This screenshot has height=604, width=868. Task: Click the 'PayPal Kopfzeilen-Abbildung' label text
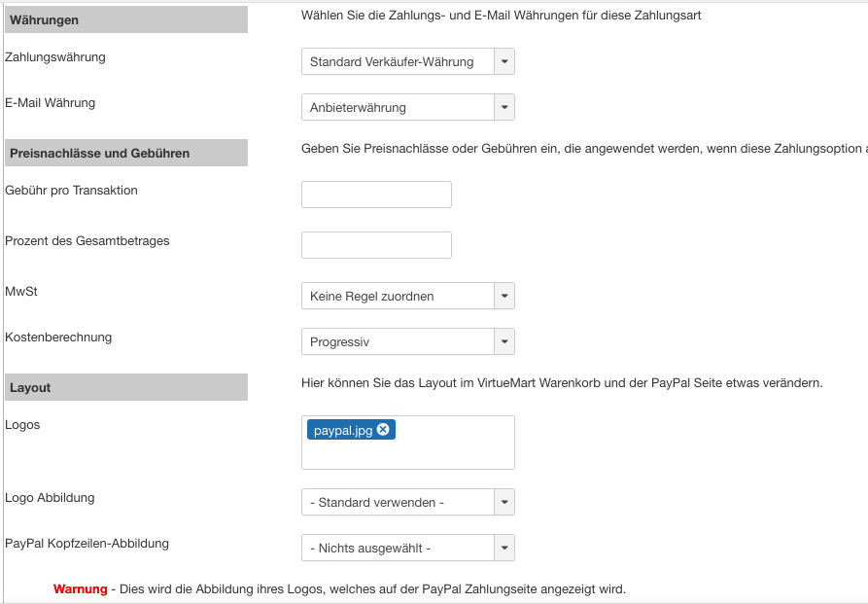click(x=87, y=544)
